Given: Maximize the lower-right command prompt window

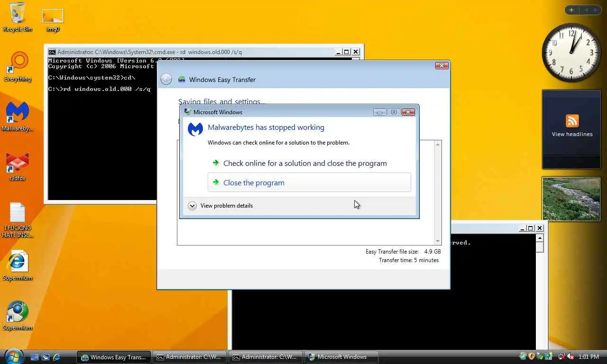Looking at the screenshot, I should (531, 228).
